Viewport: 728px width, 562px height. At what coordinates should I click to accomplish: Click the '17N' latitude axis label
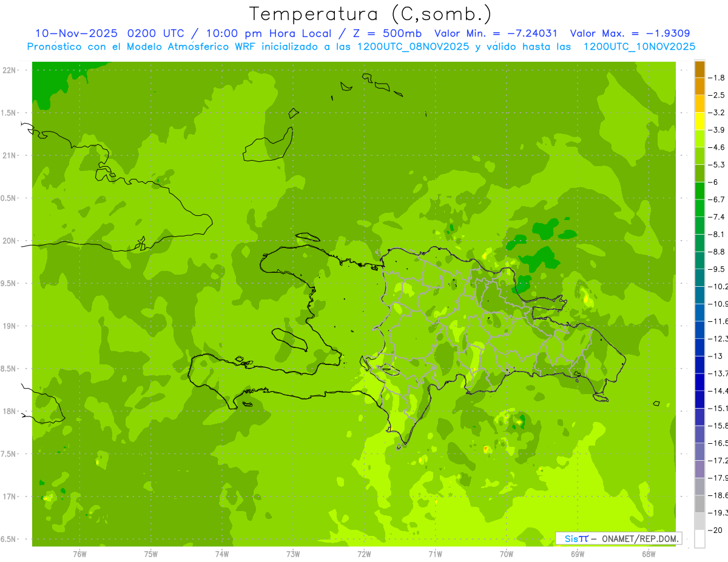pos(10,497)
